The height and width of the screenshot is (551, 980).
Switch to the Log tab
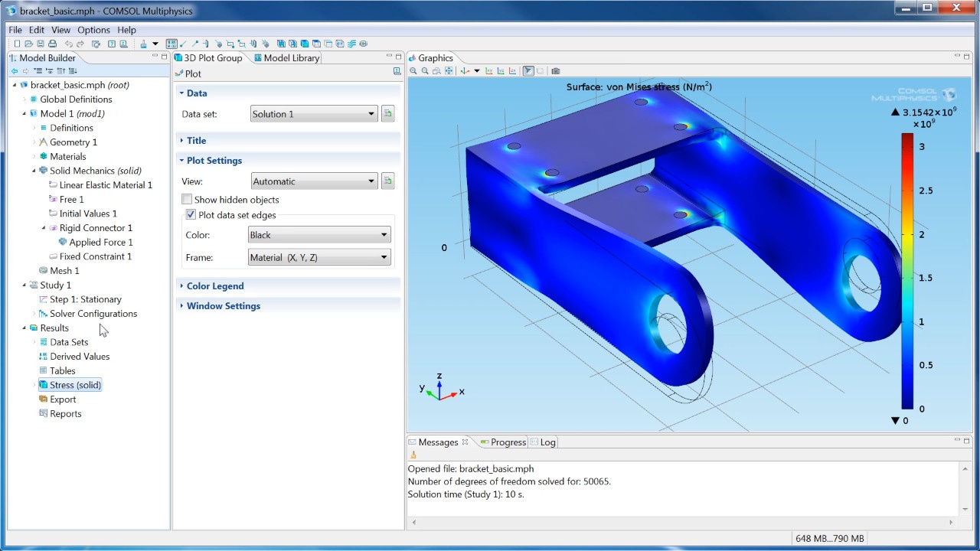543,442
